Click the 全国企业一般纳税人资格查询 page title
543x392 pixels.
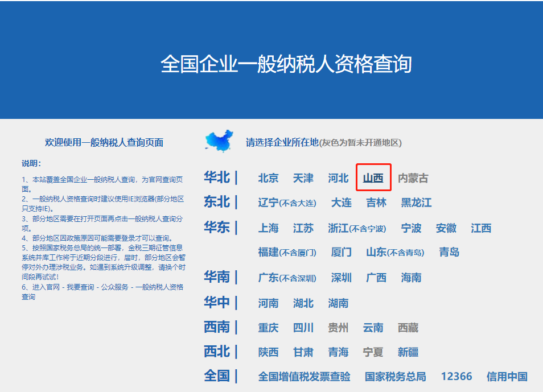click(x=286, y=64)
